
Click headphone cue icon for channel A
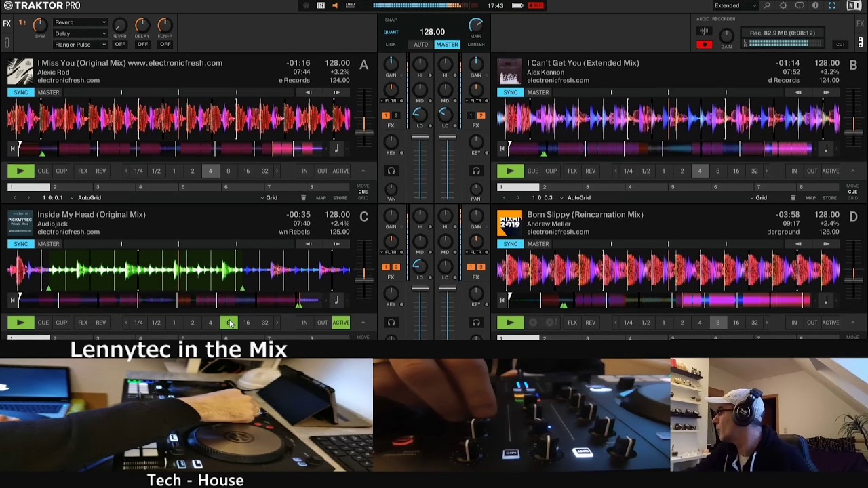click(x=391, y=171)
